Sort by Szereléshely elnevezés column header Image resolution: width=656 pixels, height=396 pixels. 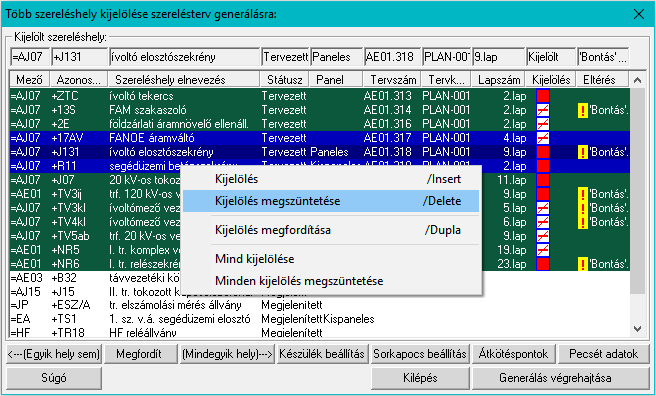click(184, 79)
